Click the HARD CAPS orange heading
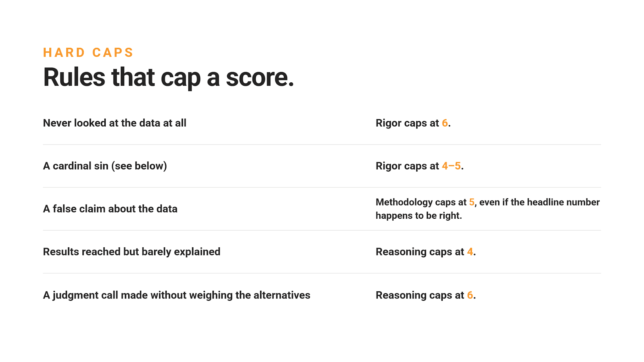The height and width of the screenshot is (362, 644). [x=88, y=52]
